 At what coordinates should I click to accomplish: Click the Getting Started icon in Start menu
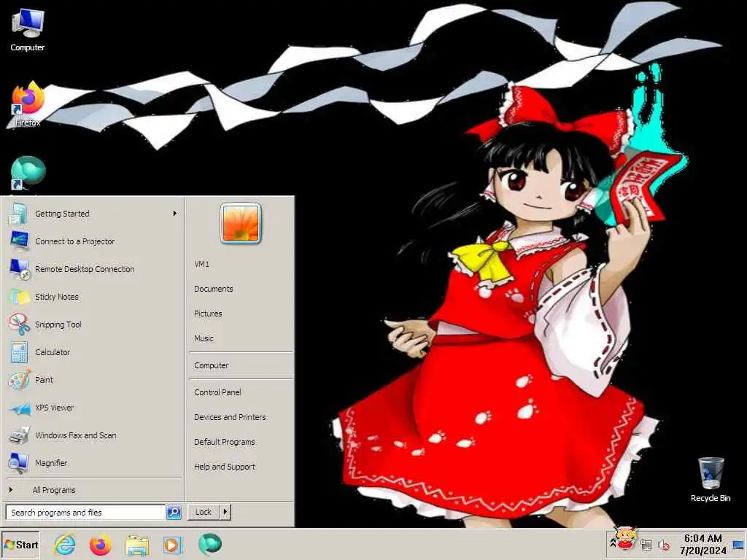click(18, 214)
